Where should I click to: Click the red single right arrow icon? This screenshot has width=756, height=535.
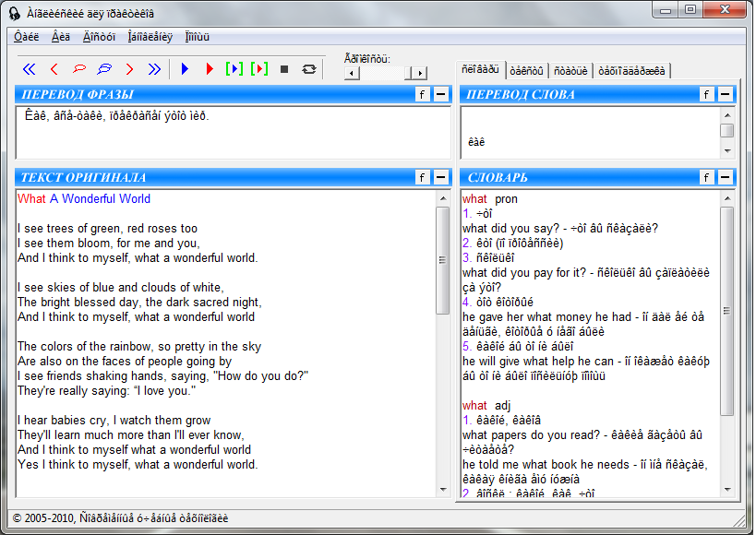pyautogui.click(x=129, y=69)
